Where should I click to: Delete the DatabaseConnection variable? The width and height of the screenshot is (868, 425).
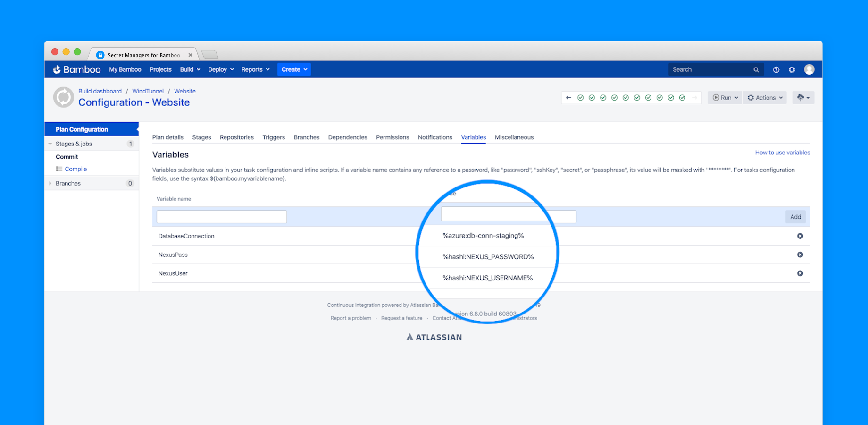(x=800, y=236)
